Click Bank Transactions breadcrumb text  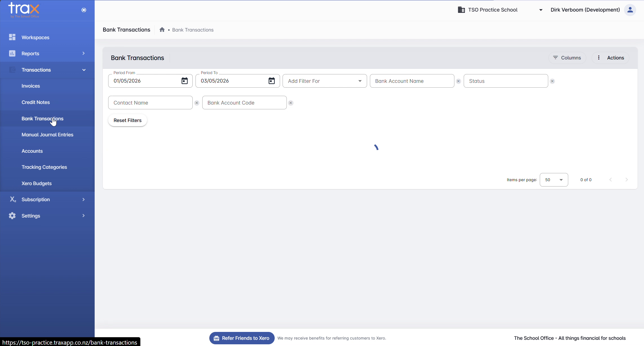pos(193,30)
